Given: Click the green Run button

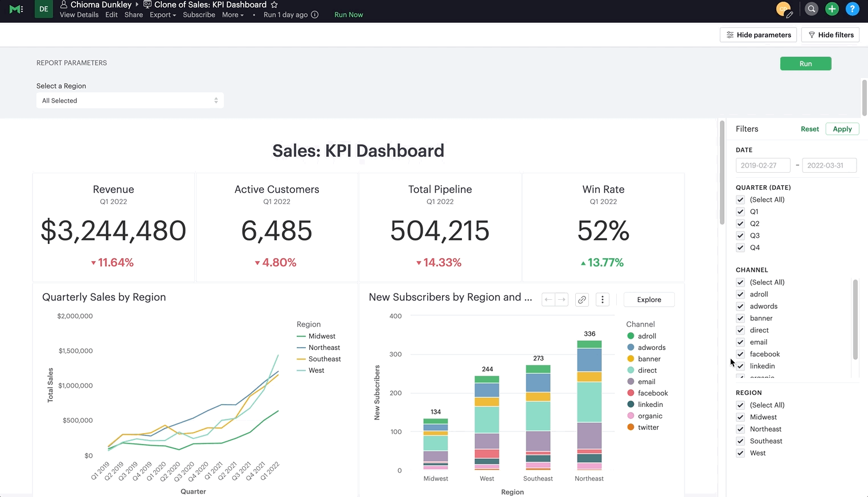Looking at the screenshot, I should coord(805,64).
